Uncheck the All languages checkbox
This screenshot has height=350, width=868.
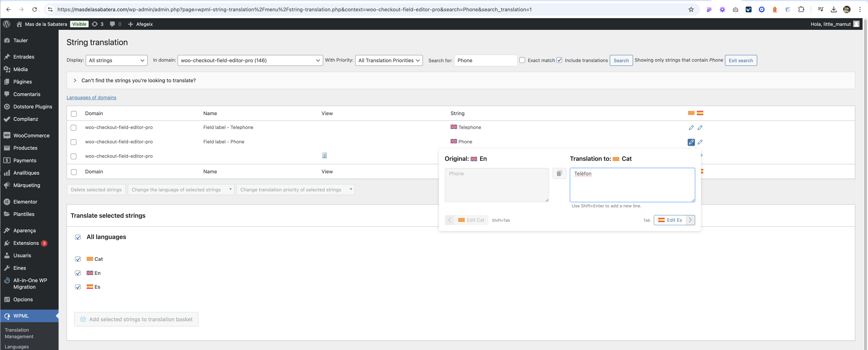click(78, 238)
